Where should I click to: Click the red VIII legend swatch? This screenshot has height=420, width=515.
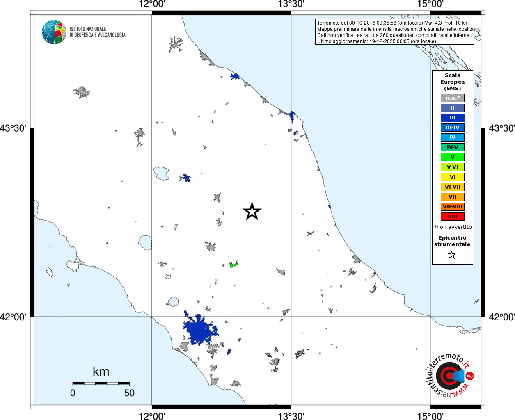[x=453, y=217]
